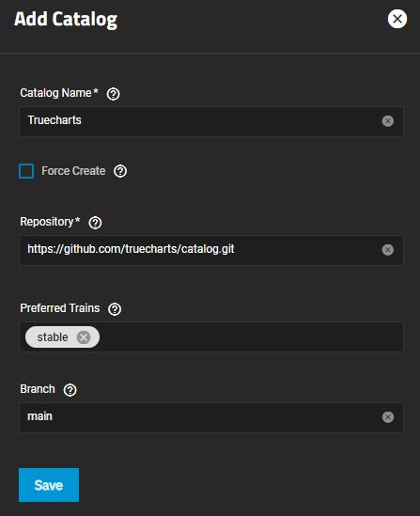Show help for Force Create option
Screen dimensions: 420x516
coord(120,171)
